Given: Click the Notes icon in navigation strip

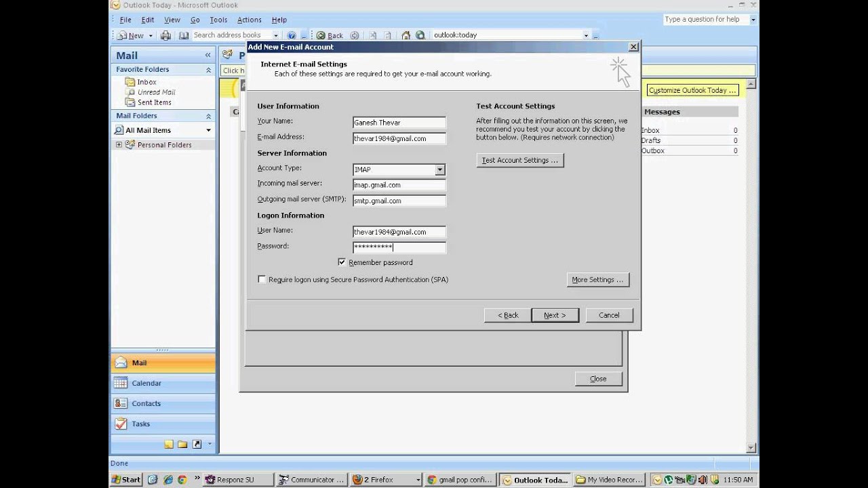Looking at the screenshot, I should click(169, 445).
